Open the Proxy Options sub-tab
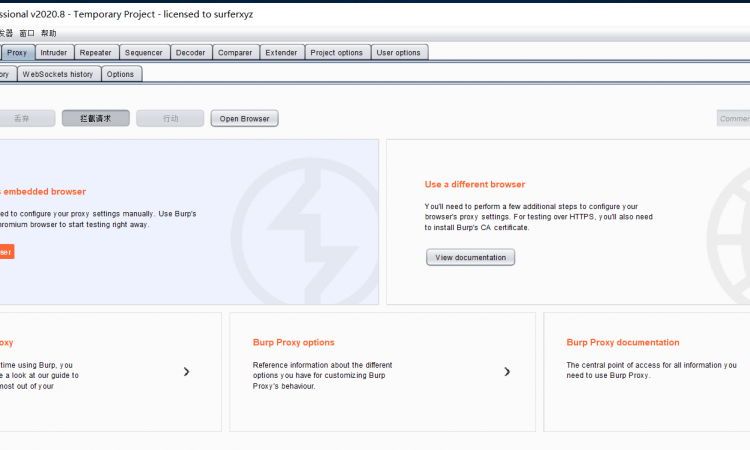This screenshot has height=450, width=750. coord(121,74)
